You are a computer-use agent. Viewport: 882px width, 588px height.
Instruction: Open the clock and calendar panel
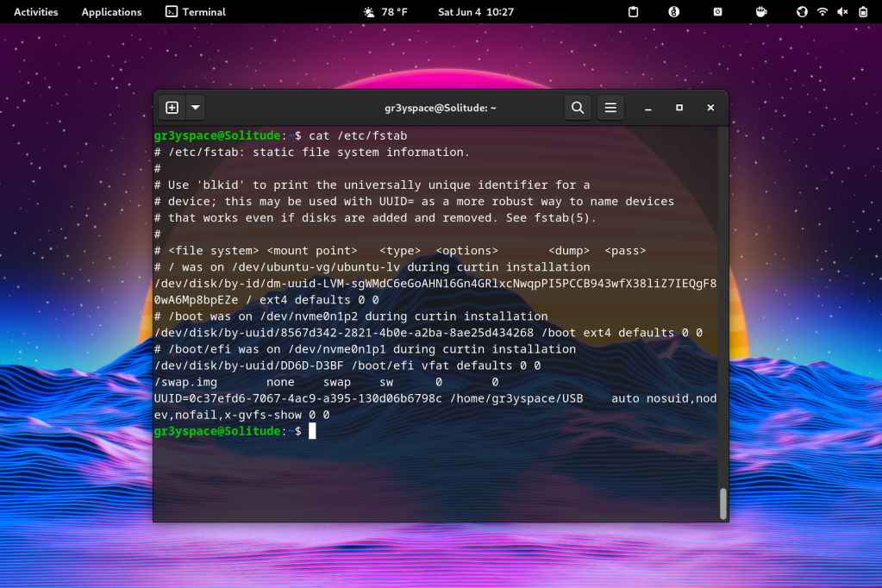click(x=475, y=12)
